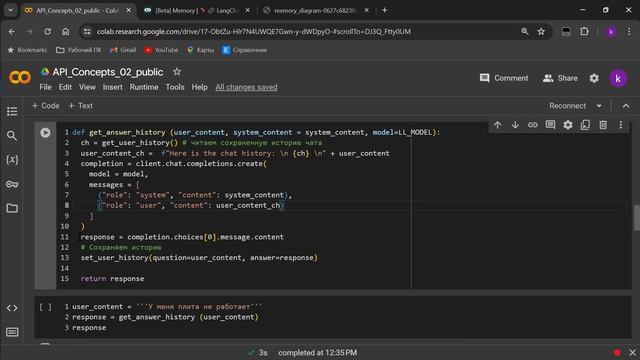The image size is (640, 360).
Task: Open YouTube bookmark
Action: point(161,50)
